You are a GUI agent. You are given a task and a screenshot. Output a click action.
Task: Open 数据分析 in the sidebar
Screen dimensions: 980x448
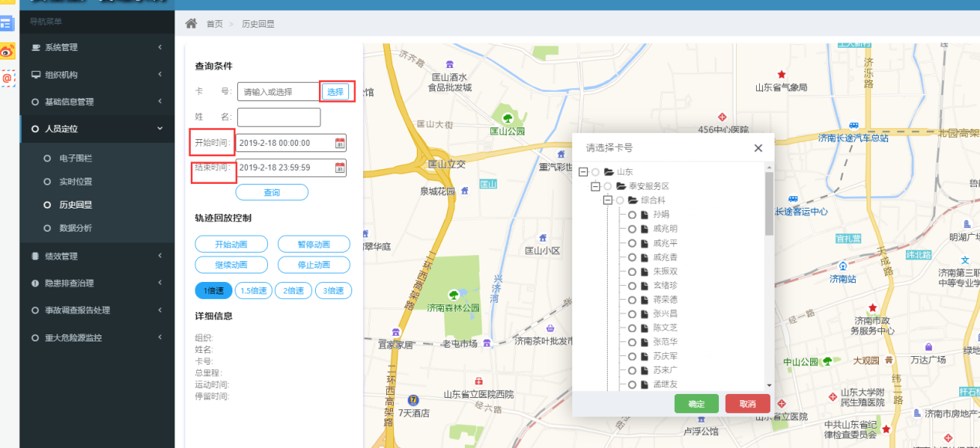(76, 228)
